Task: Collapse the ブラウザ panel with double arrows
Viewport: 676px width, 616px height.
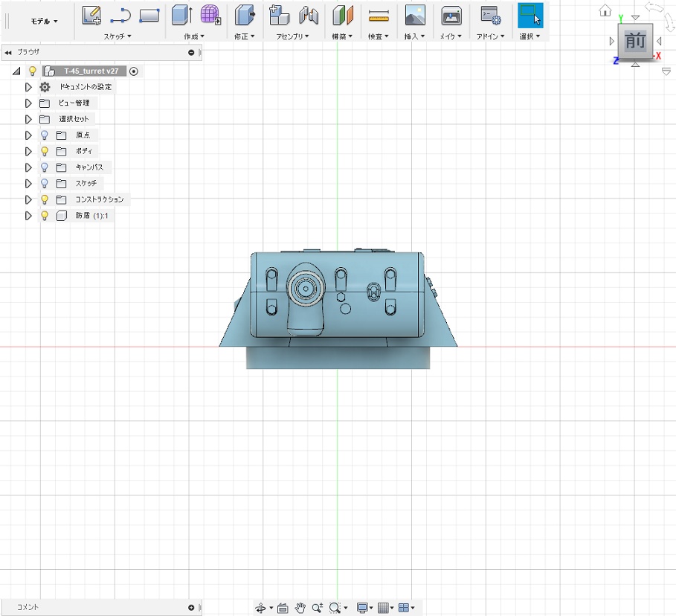Action: tap(8, 53)
